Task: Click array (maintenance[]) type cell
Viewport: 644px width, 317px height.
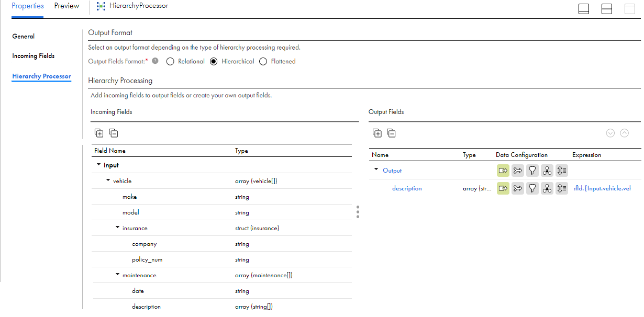Action: point(264,275)
